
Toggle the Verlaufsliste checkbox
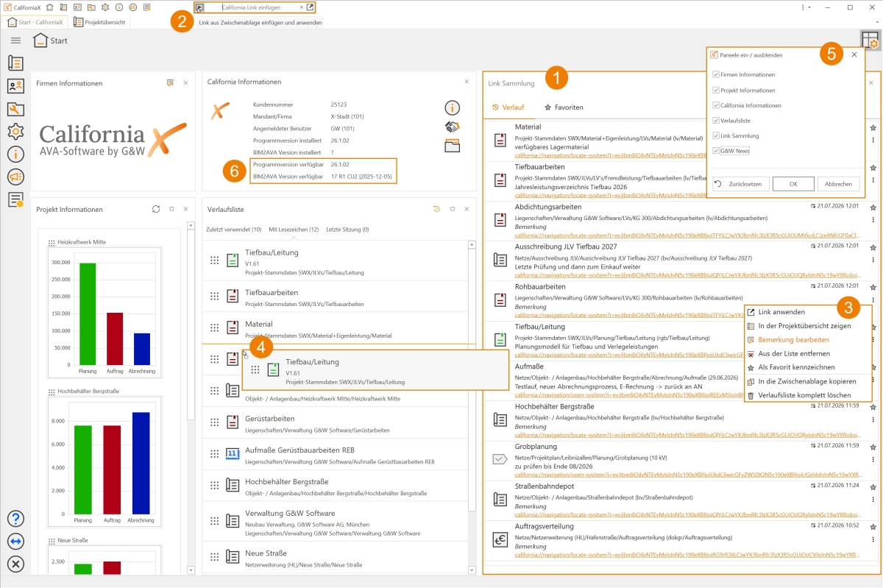[x=716, y=120]
